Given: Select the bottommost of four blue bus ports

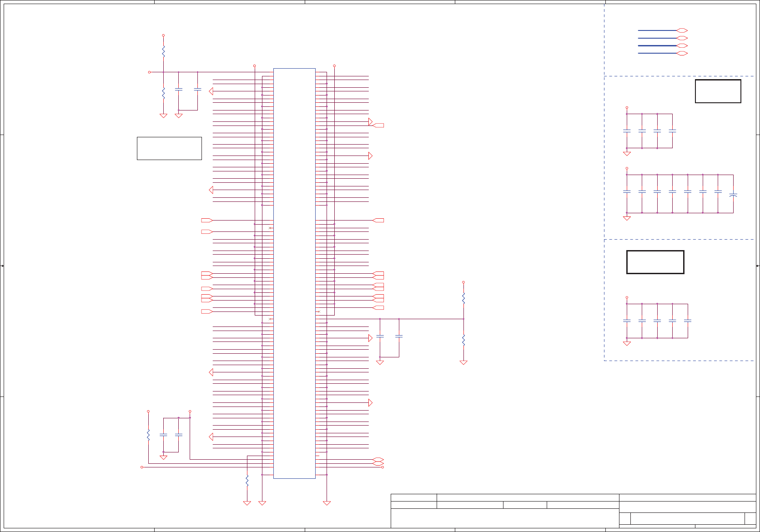Looking at the screenshot, I should coord(682,54).
